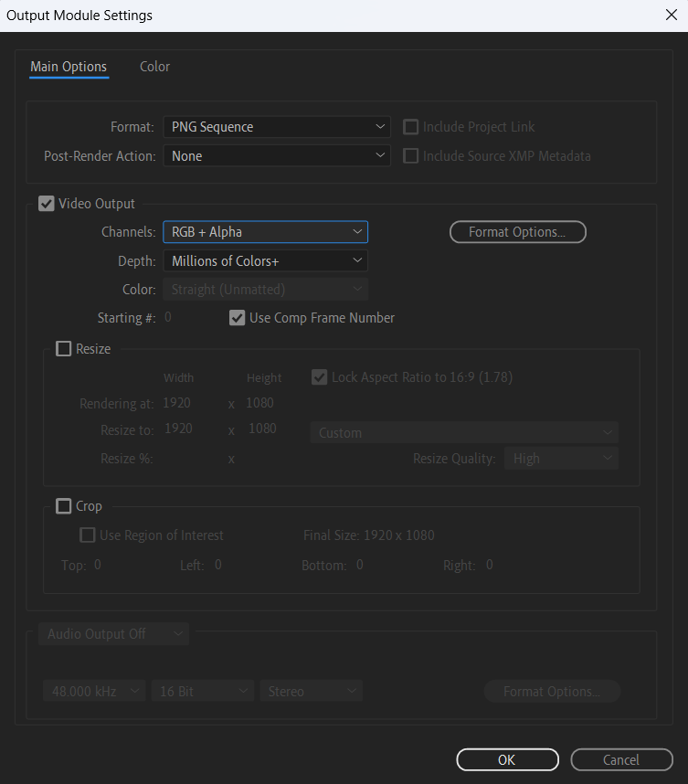The height and width of the screenshot is (784, 688).
Task: Toggle Include Source XMP Metadata checkbox
Action: point(411,156)
